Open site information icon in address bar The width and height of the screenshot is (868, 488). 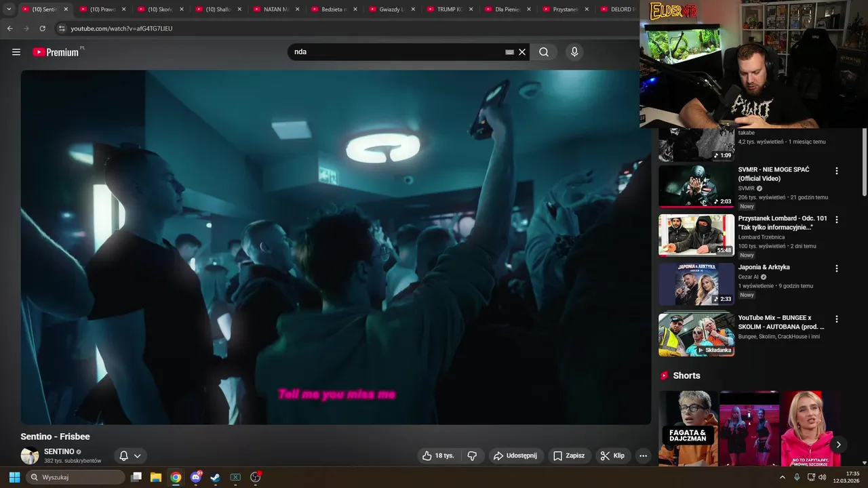(x=62, y=28)
